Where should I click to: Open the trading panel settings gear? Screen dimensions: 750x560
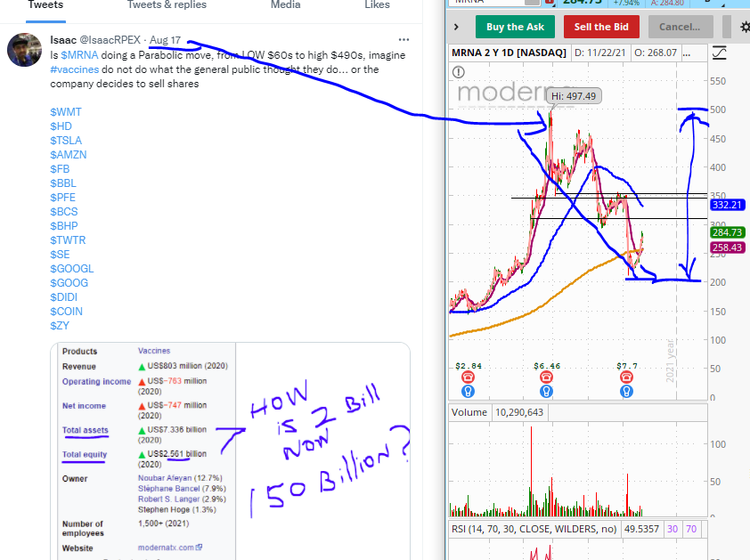click(745, 27)
